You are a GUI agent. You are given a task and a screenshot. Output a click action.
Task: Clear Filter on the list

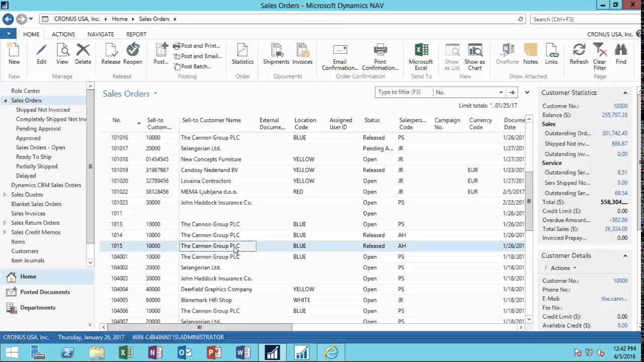[x=599, y=57]
